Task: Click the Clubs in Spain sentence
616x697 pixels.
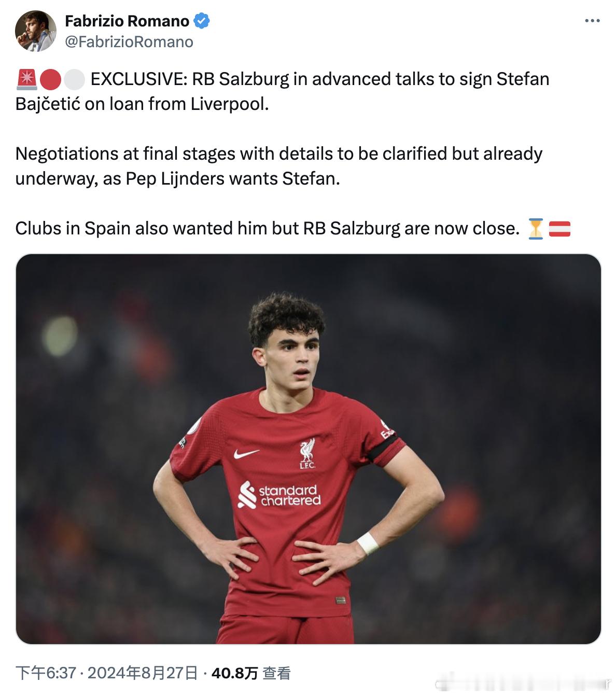Action: click(x=267, y=229)
